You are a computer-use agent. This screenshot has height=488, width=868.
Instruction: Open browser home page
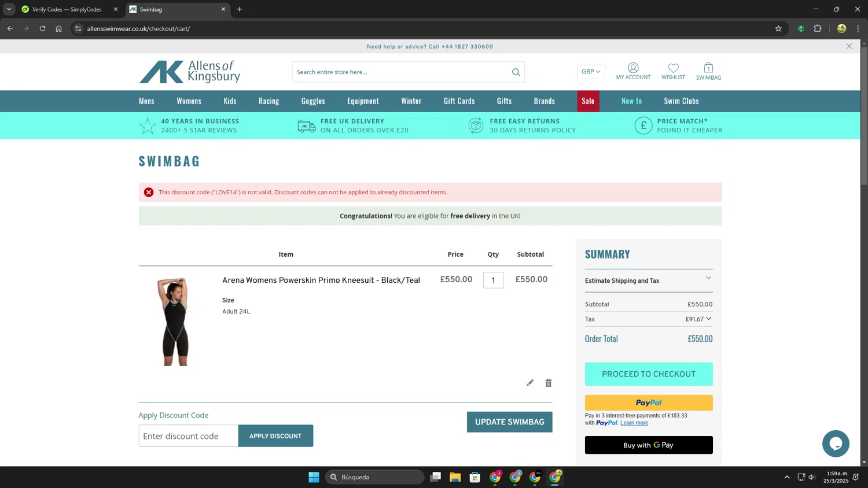click(58, 28)
